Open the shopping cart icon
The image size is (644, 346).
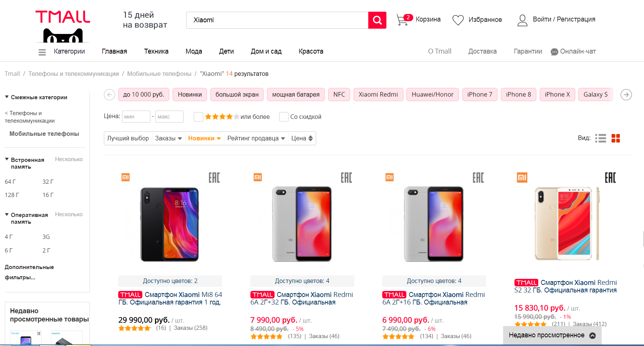click(403, 20)
